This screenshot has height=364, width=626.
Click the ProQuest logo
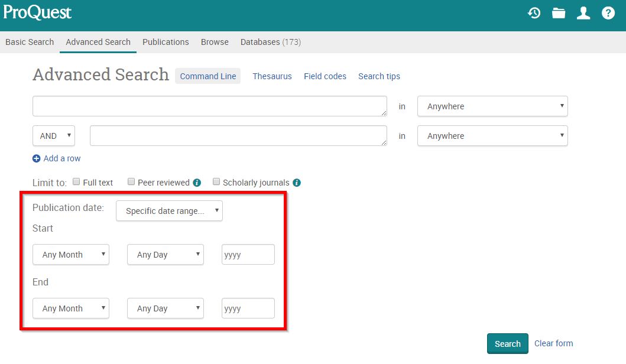(37, 12)
